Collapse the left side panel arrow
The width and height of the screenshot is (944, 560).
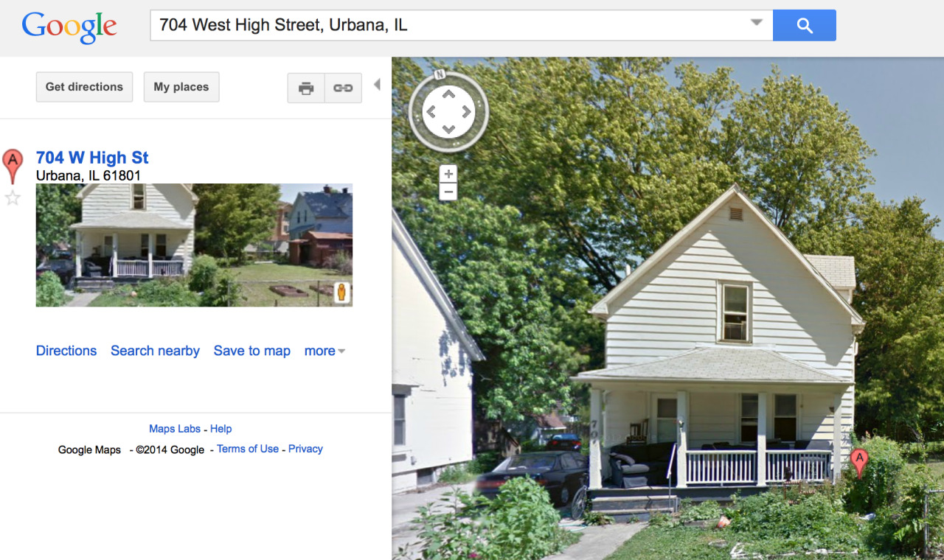(377, 85)
